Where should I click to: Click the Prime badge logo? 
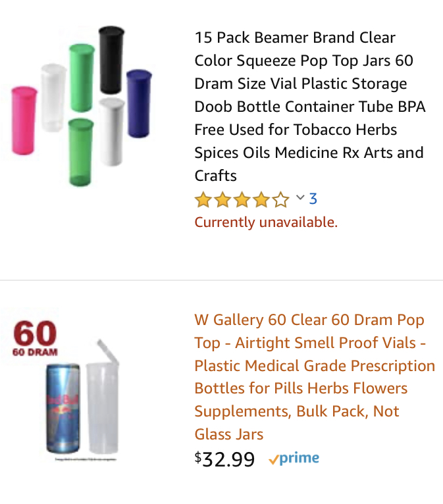[x=294, y=459]
